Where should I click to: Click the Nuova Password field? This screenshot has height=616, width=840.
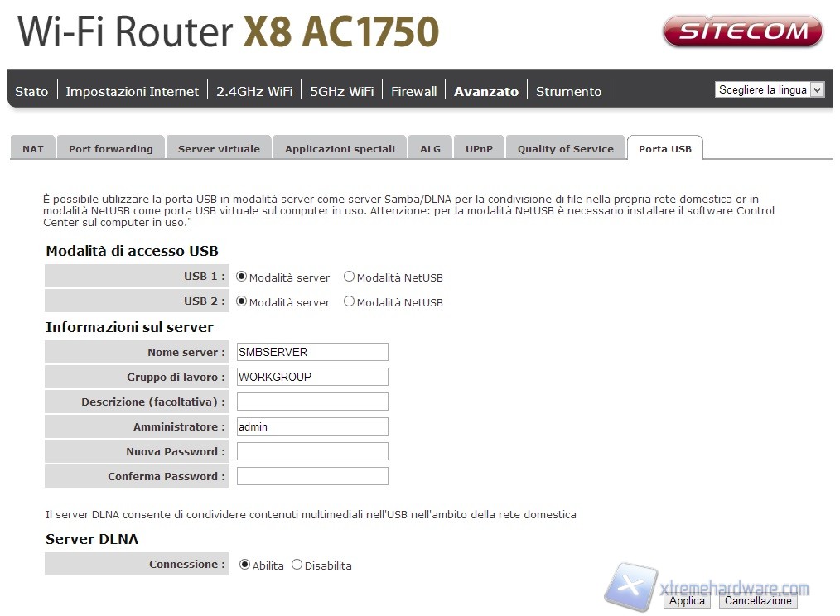[x=312, y=451]
